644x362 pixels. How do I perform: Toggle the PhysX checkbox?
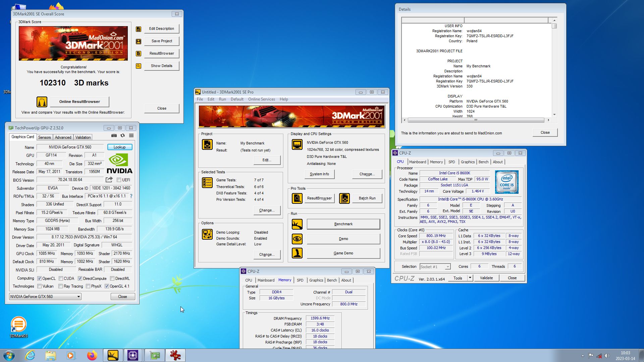[88, 286]
